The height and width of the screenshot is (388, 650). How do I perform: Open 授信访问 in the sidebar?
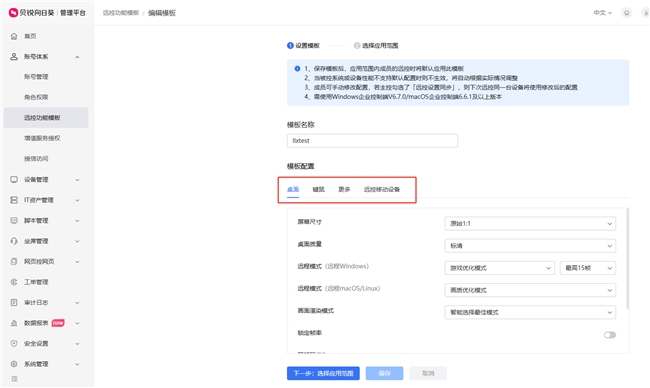36,159
